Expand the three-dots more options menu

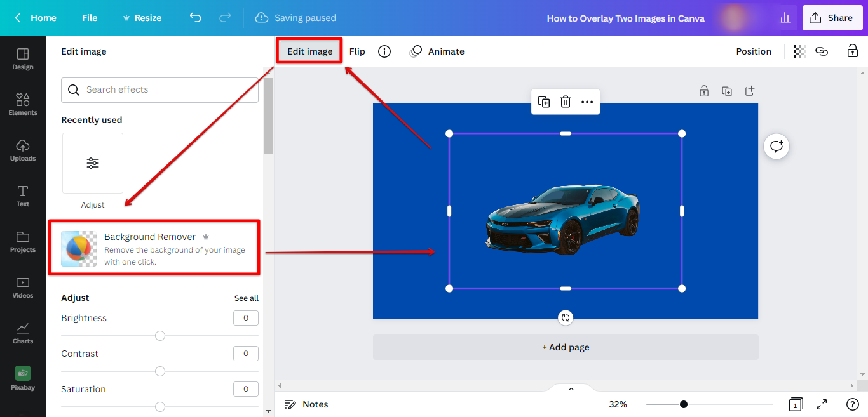tap(587, 102)
